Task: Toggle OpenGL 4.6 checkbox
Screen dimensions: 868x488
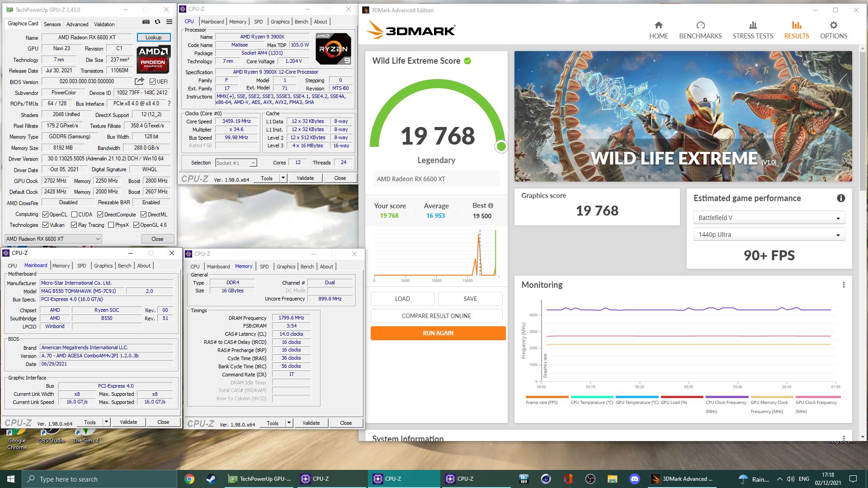Action: [x=136, y=225]
